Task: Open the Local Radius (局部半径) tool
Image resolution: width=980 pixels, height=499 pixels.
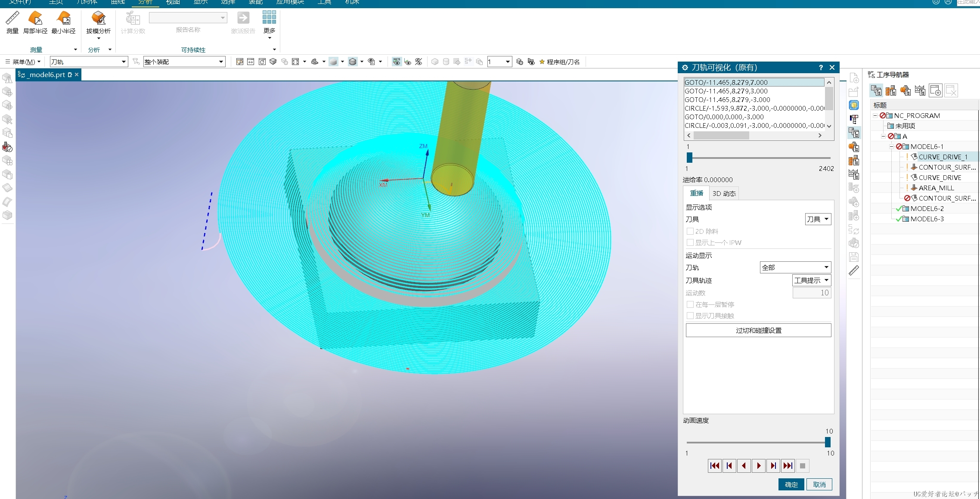Action: 35,18
